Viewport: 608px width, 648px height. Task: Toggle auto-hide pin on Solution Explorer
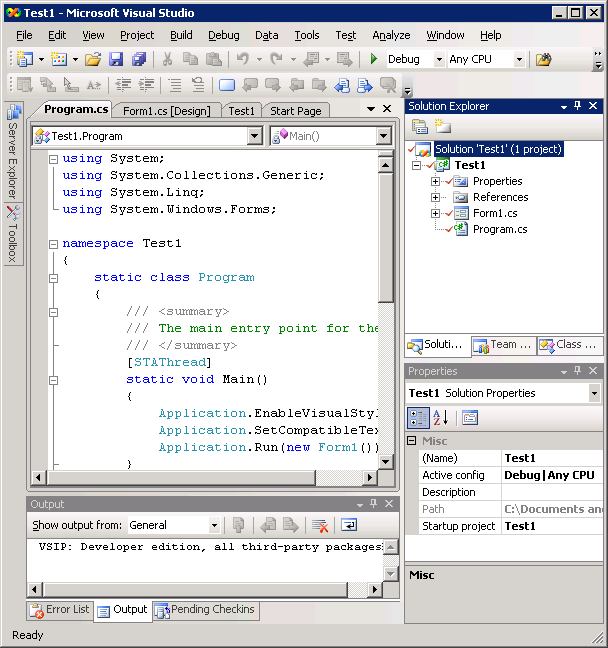578,106
